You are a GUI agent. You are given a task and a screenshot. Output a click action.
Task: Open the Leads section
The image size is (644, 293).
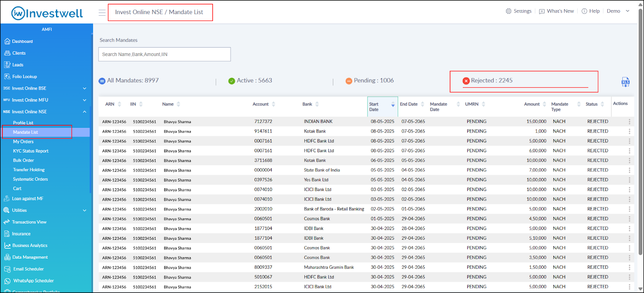(18, 65)
